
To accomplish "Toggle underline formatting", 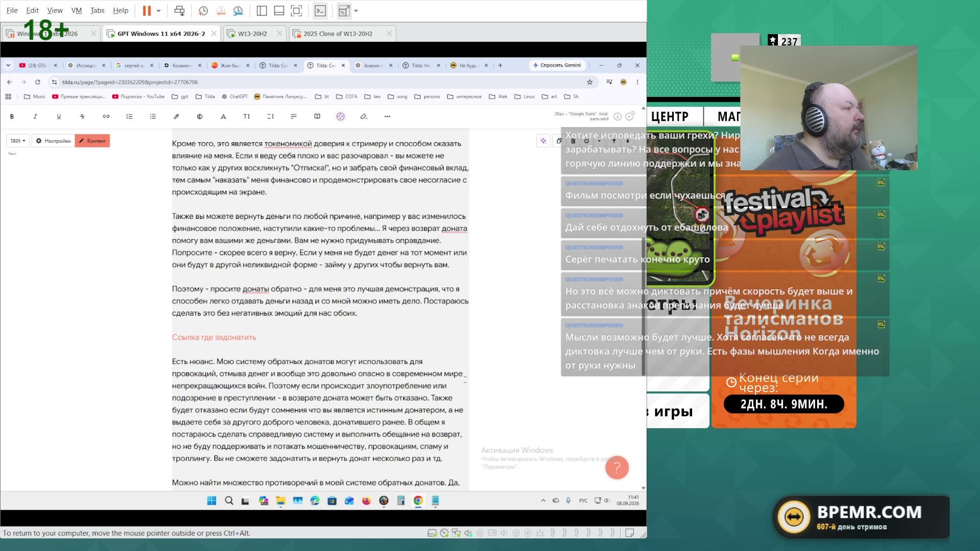I will 59,116.
